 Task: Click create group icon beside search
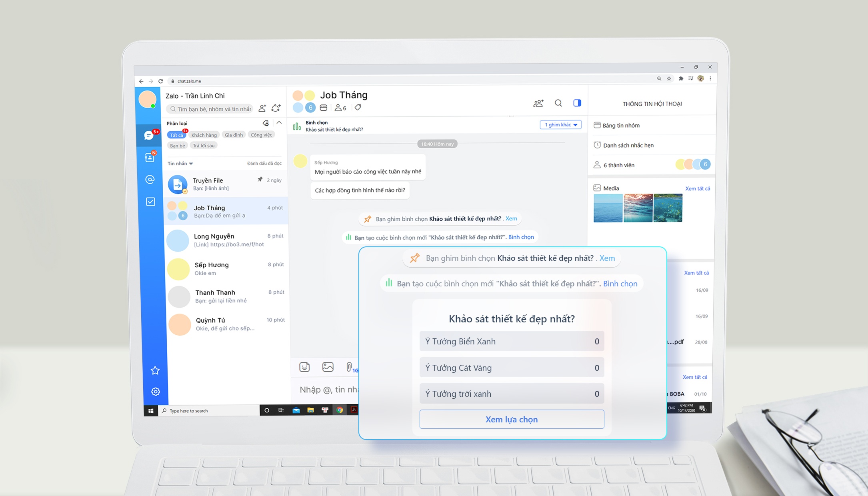pos(276,108)
